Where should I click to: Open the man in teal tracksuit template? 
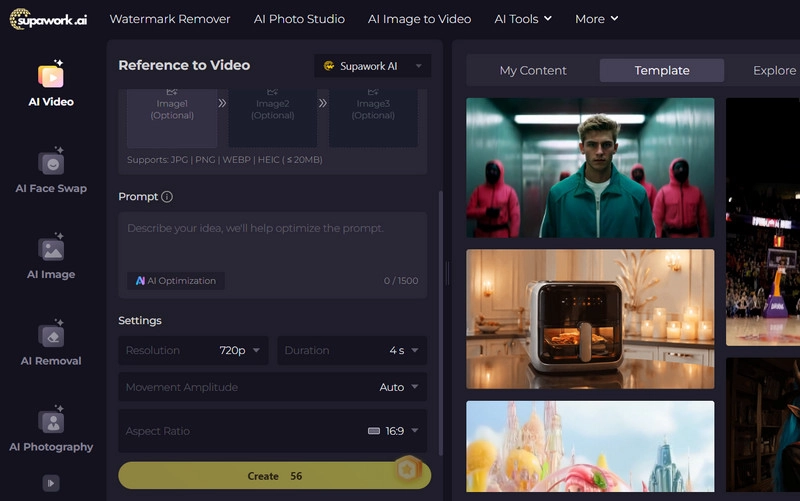click(x=590, y=168)
